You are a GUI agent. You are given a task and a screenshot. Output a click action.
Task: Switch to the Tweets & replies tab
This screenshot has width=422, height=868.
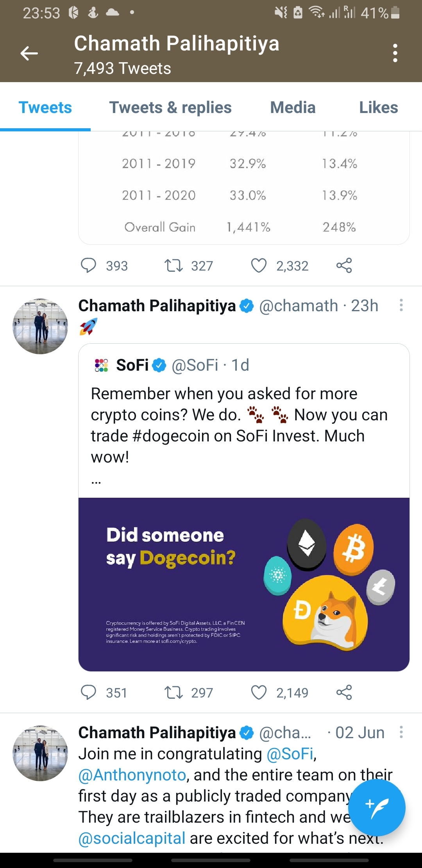point(170,108)
